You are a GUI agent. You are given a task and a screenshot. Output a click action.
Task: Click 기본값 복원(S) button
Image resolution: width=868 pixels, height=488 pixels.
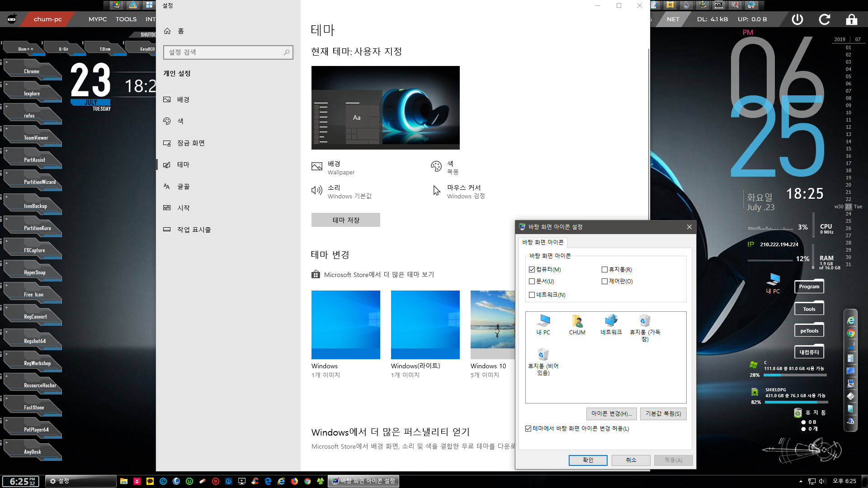point(663,414)
